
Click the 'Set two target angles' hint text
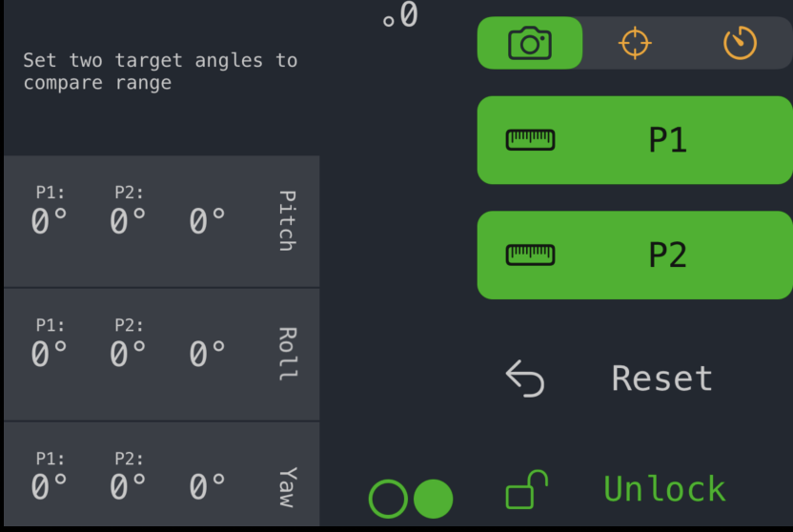[160, 72]
